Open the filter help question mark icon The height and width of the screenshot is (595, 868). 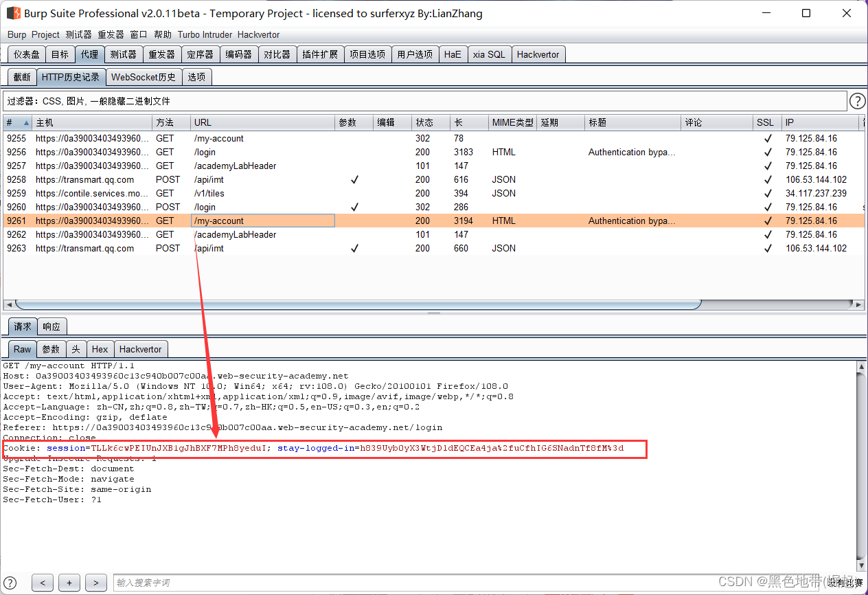coord(857,102)
